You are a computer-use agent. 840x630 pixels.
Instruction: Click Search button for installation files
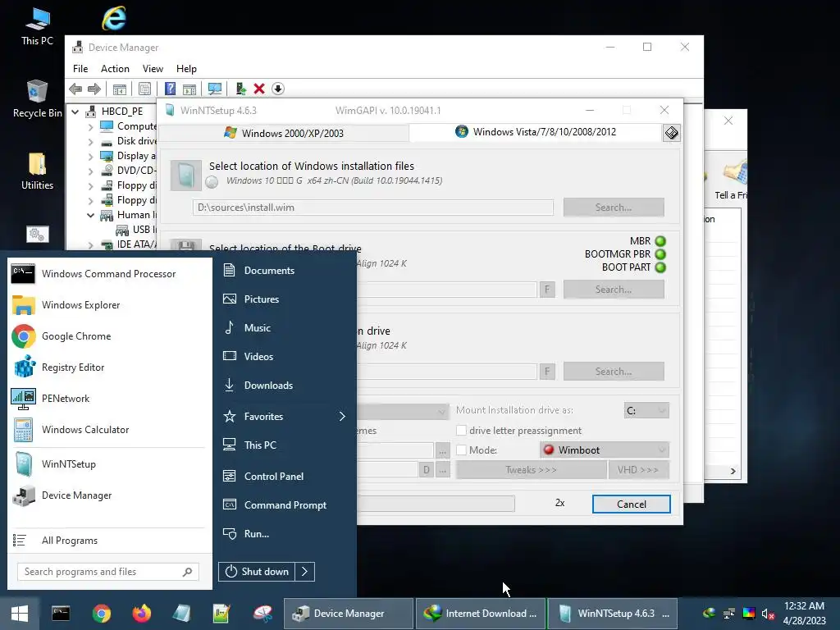(x=614, y=208)
